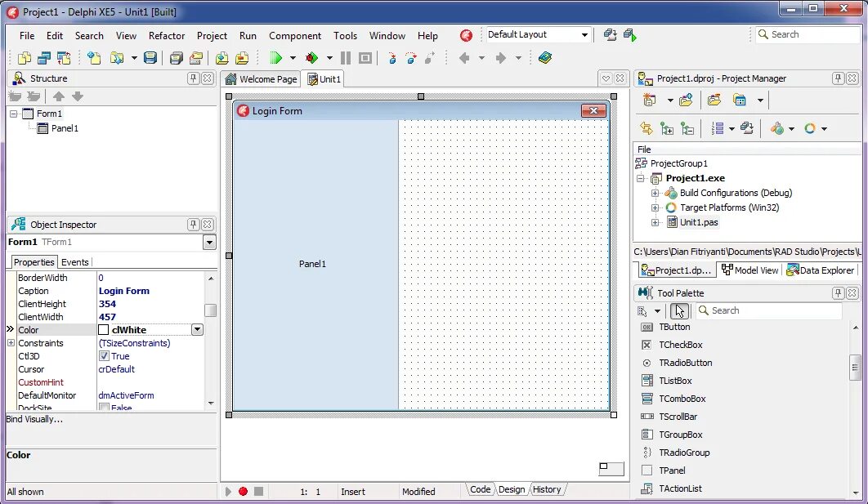
Task: Open the clWhite color value dropdown
Action: click(197, 330)
